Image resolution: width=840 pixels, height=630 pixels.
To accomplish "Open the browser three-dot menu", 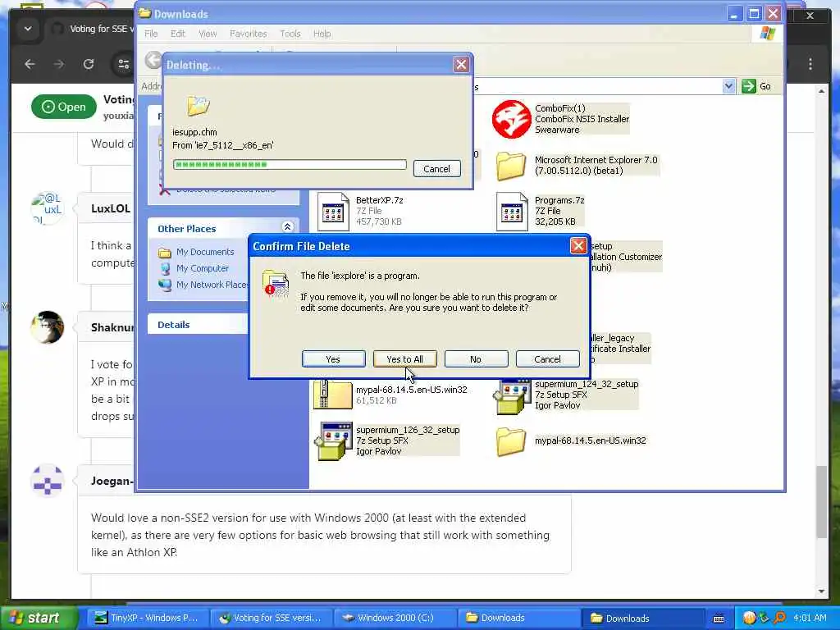I will pos(810,64).
